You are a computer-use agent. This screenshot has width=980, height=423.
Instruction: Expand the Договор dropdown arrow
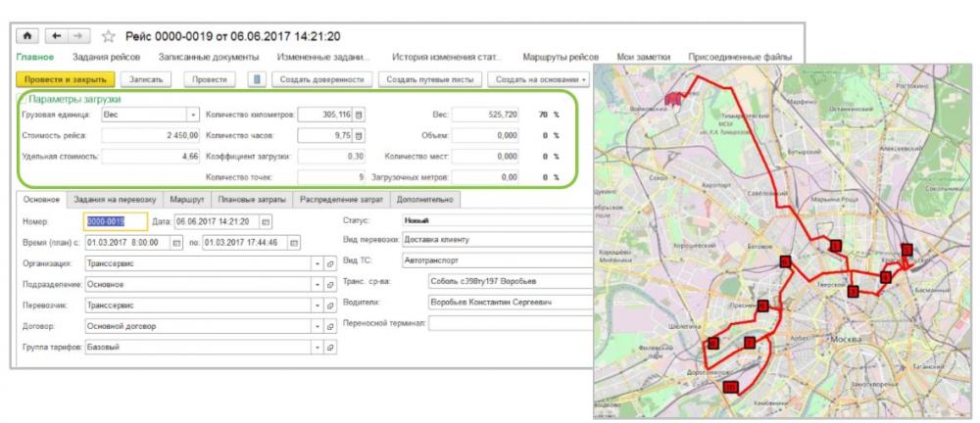point(318,326)
